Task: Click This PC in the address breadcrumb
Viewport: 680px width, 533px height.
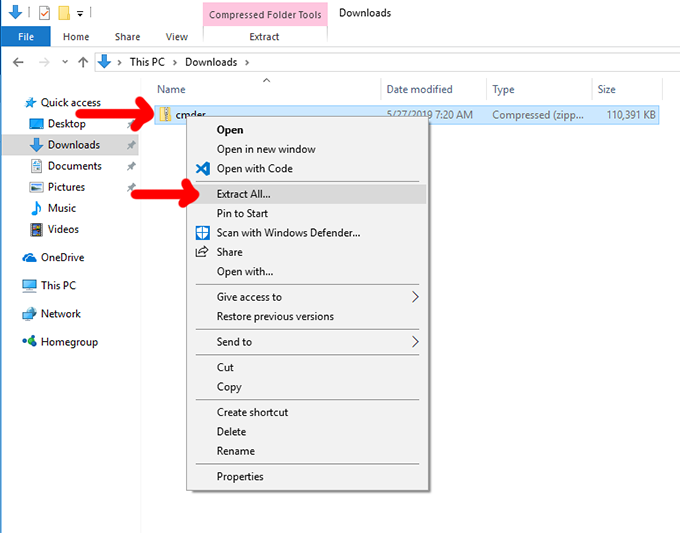Action: [x=147, y=62]
